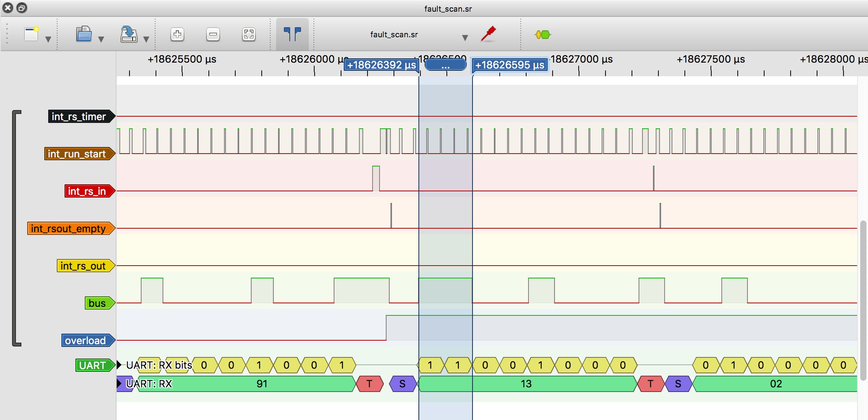
Task: Click the open file folder icon
Action: [84, 34]
